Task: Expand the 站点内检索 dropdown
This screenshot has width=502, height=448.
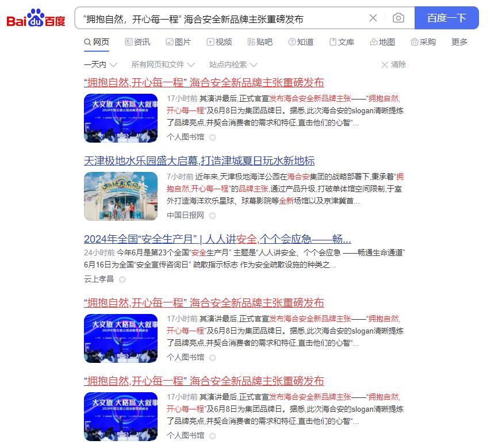Action: (x=233, y=64)
